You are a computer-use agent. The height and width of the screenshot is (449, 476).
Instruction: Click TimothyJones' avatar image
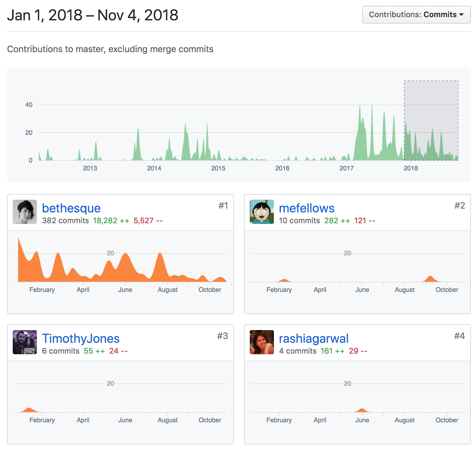pos(25,342)
